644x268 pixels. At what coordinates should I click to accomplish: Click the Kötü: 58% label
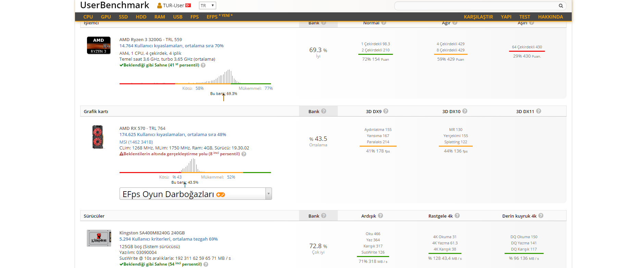pos(193,88)
